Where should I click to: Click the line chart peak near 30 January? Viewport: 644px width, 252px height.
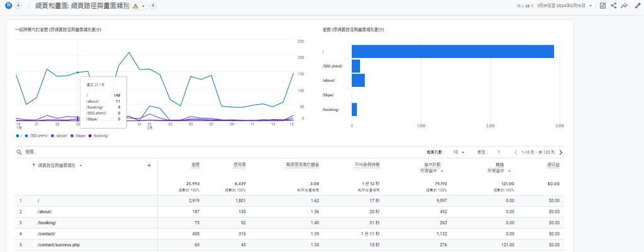[129, 52]
